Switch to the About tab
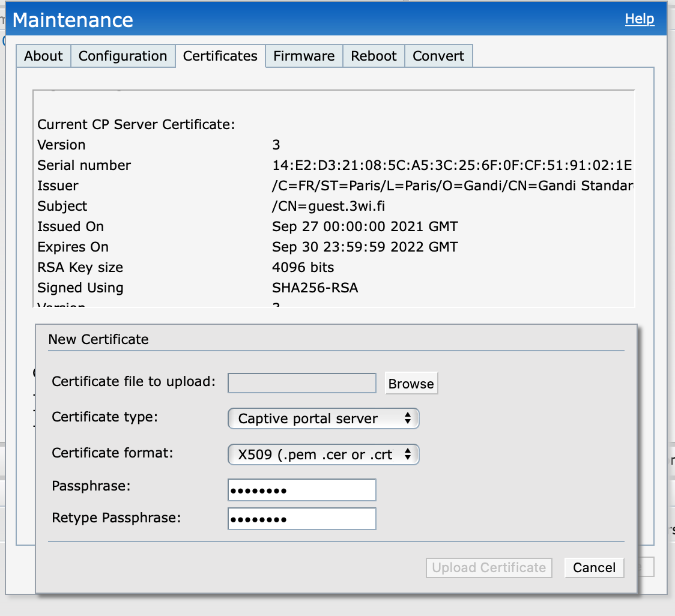This screenshot has width=675, height=616. 43,56
